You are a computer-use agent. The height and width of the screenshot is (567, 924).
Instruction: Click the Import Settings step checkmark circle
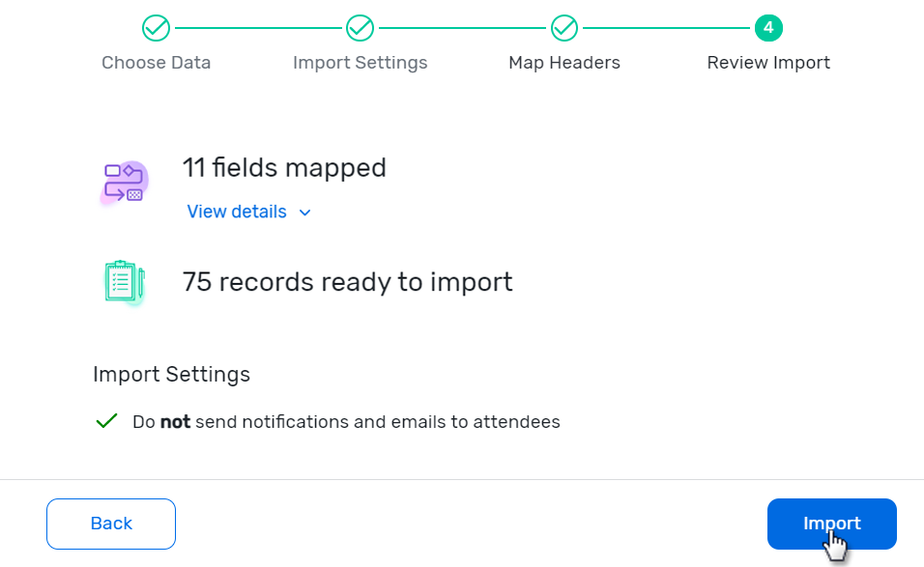click(360, 28)
